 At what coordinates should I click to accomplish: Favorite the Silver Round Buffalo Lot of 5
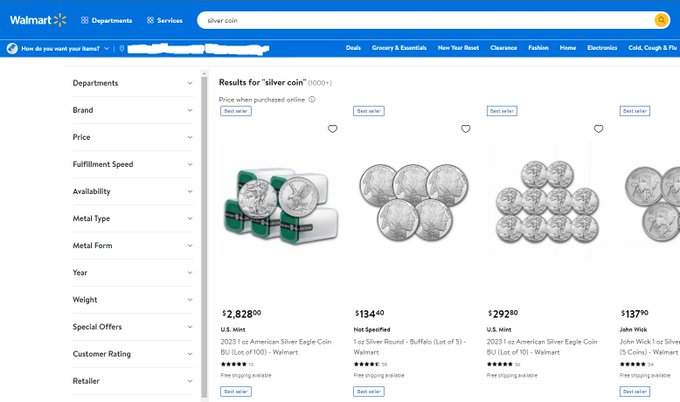point(465,129)
